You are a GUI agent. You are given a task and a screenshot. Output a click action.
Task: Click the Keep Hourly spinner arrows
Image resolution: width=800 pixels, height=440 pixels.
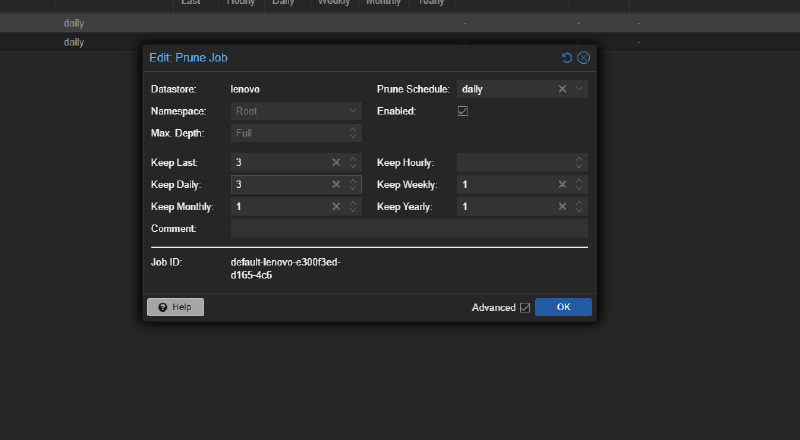coord(579,162)
